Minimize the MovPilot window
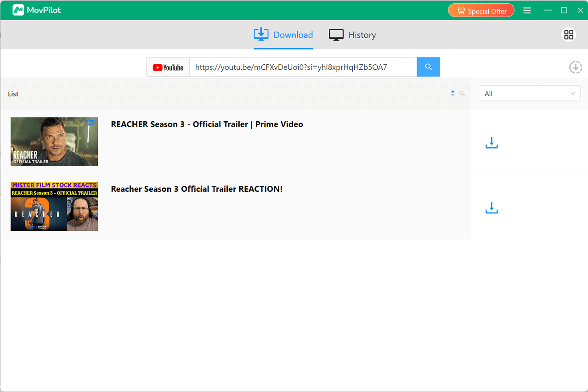The width and height of the screenshot is (588, 392). (x=548, y=10)
